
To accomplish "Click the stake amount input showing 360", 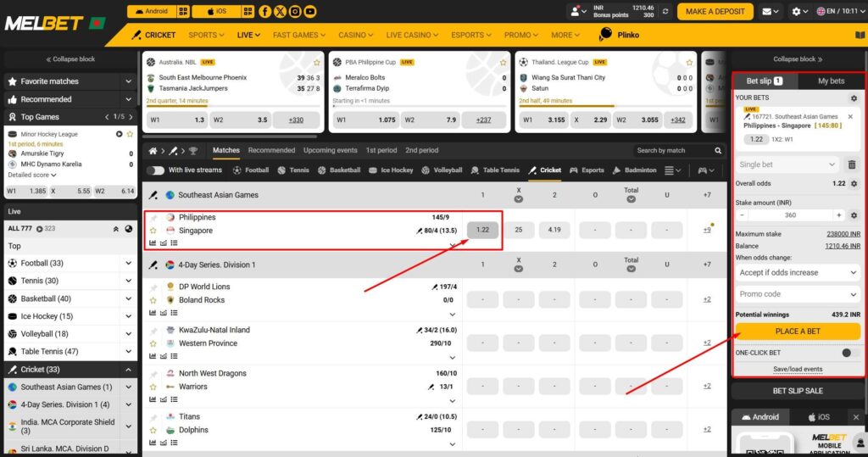I will pos(790,215).
